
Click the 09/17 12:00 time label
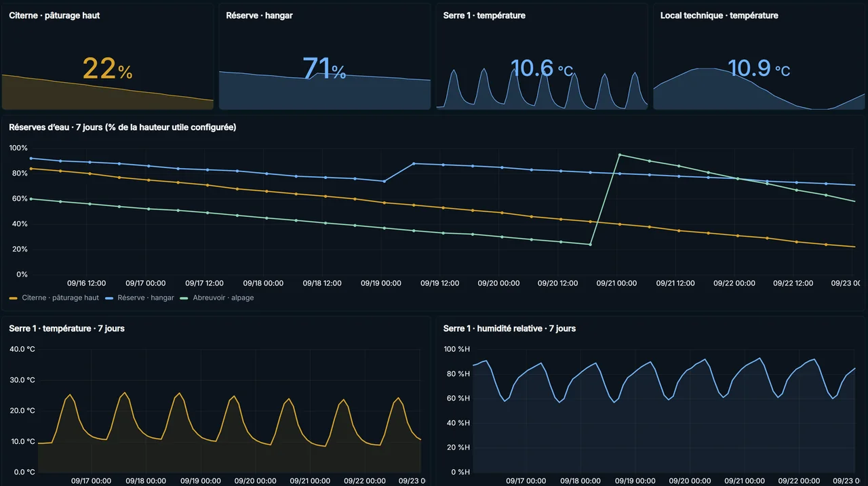point(204,283)
